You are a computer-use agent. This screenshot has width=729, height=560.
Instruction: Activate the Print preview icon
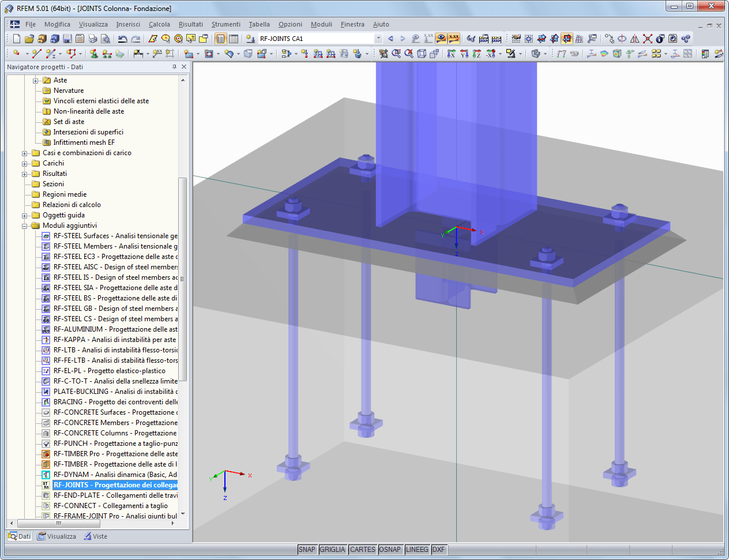[105, 39]
